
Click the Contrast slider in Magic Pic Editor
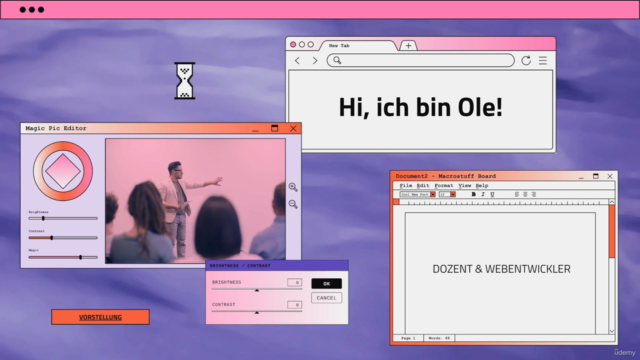pos(63,238)
